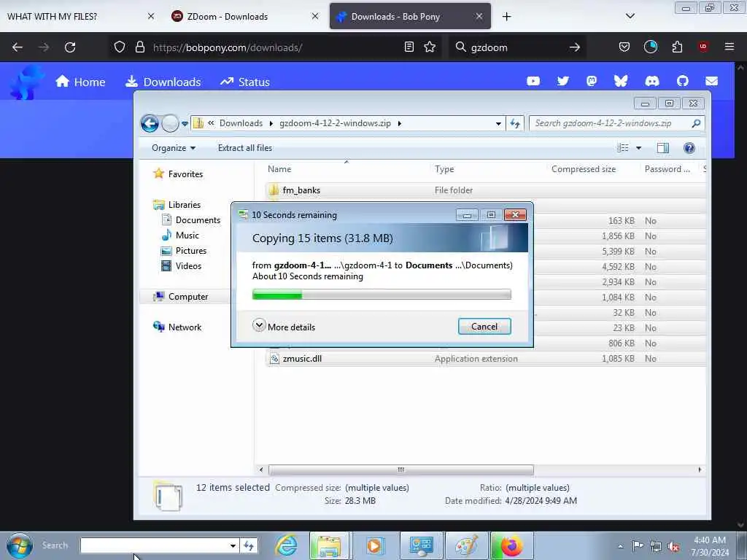The image size is (747, 560).
Task: Select Downloads - Bob Pony tab
Action: pyautogui.click(x=410, y=16)
